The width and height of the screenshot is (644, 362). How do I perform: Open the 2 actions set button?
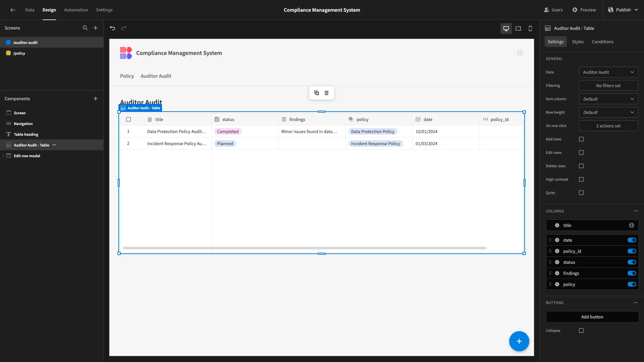(608, 126)
